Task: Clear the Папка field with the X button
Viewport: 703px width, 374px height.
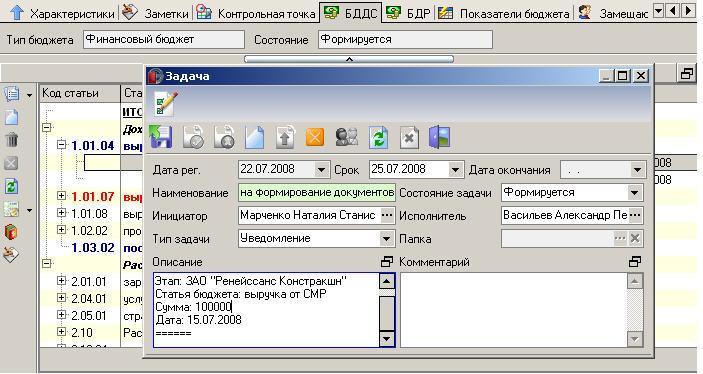Action: [635, 239]
